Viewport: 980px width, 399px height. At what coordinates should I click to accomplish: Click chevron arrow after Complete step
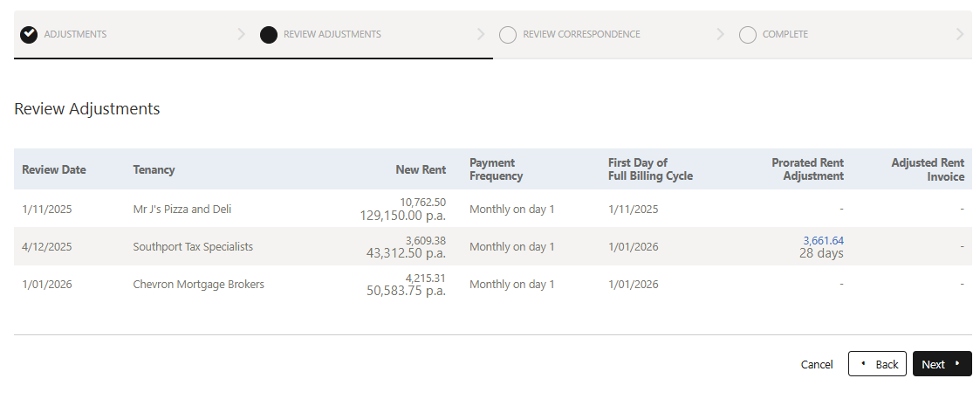960,35
